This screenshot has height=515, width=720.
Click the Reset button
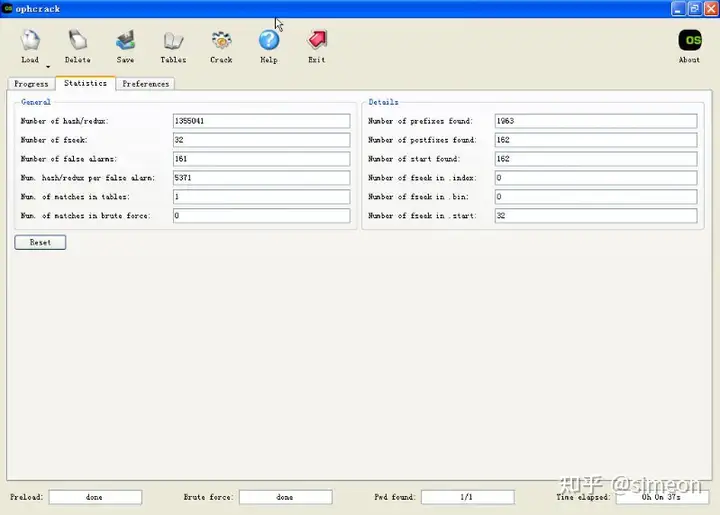[x=40, y=242]
